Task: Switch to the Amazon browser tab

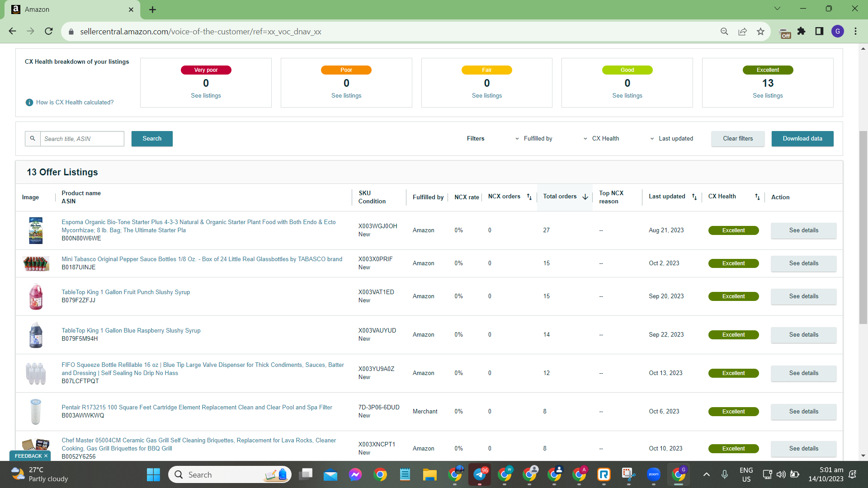Action: coord(72,9)
